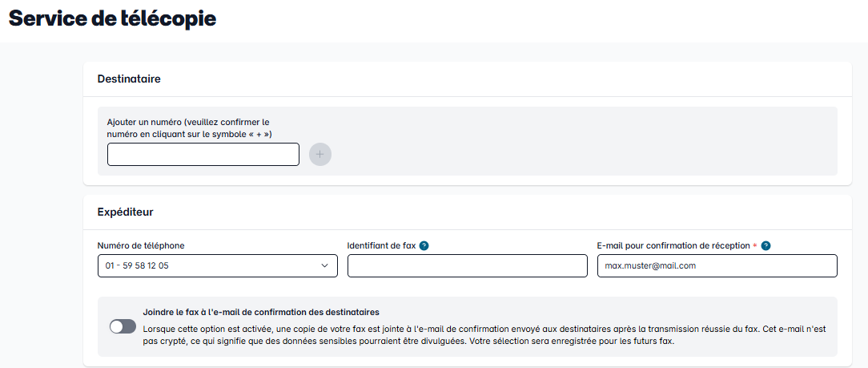Open the Numéro de téléphone dropdown
This screenshot has height=368, width=868.
[x=217, y=266]
